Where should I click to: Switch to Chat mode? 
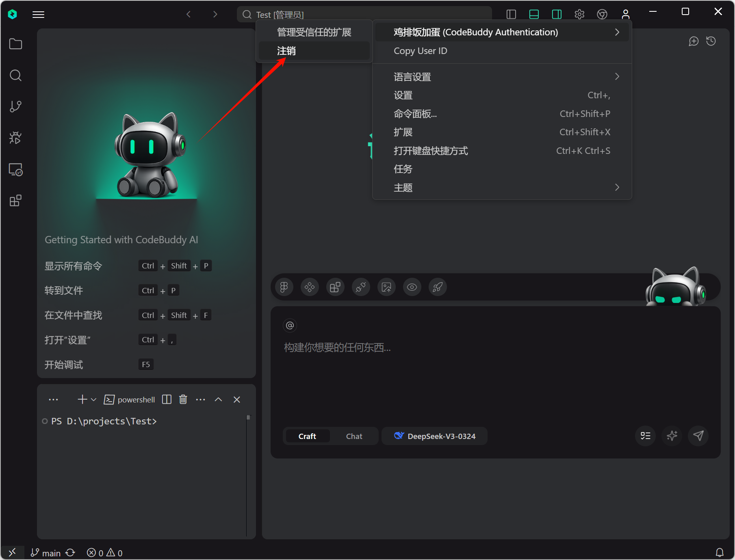pyautogui.click(x=354, y=436)
